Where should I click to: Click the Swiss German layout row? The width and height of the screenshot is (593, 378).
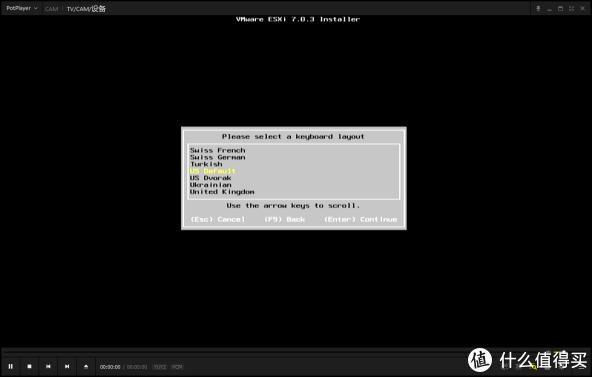coord(293,157)
